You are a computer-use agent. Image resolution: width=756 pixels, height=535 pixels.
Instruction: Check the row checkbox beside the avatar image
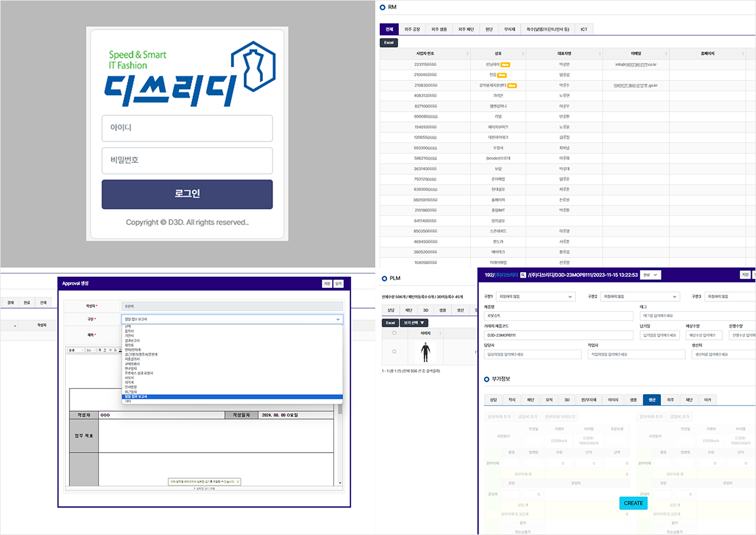(394, 351)
